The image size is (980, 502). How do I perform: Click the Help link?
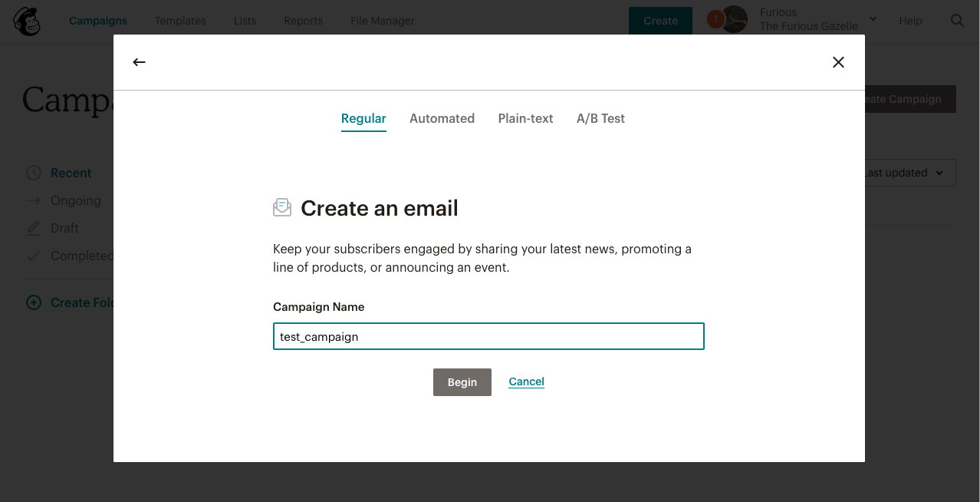pos(911,21)
